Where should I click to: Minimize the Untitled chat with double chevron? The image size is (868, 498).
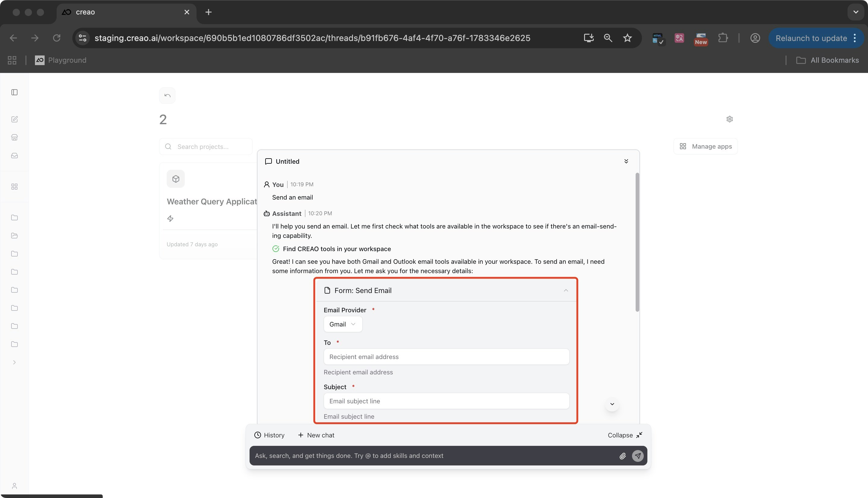[x=626, y=161]
